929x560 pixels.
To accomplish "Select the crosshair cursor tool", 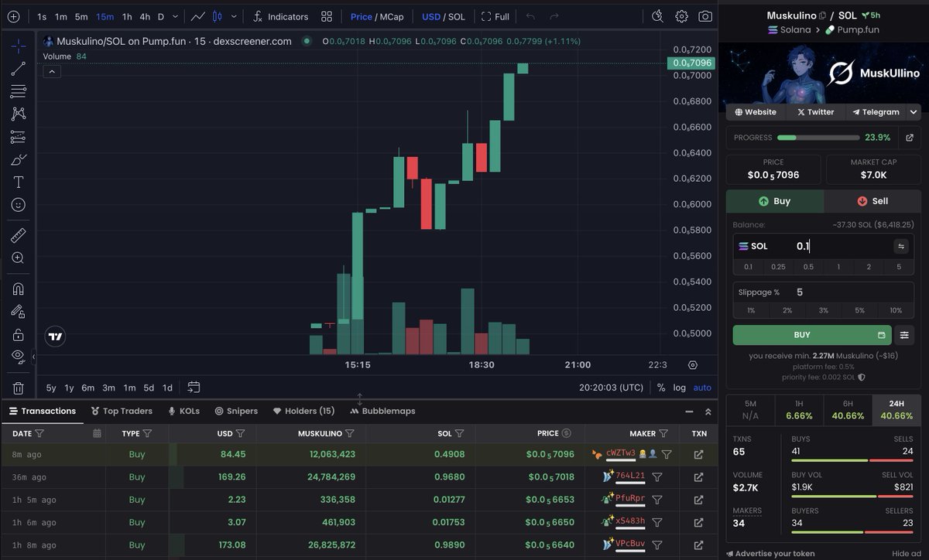I will pyautogui.click(x=19, y=46).
